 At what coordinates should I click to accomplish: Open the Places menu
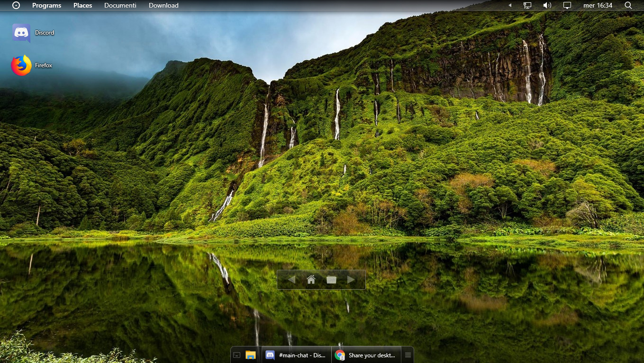[x=82, y=5]
